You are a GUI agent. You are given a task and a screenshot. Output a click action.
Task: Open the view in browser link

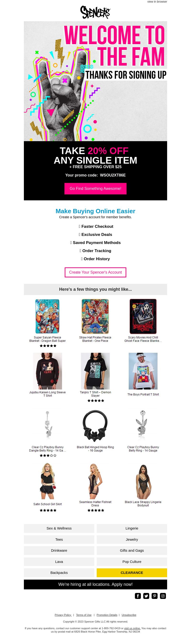[x=157, y=2]
